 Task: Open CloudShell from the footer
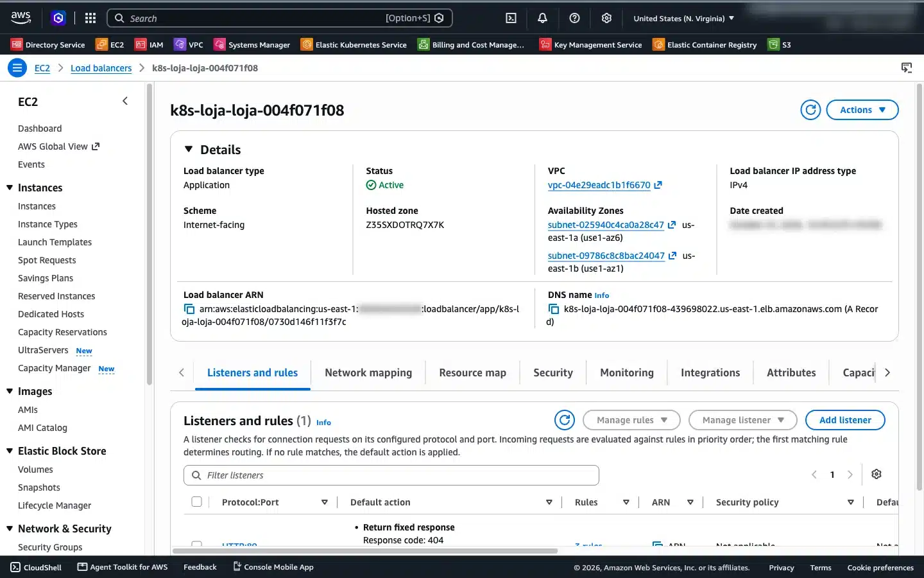coord(36,567)
